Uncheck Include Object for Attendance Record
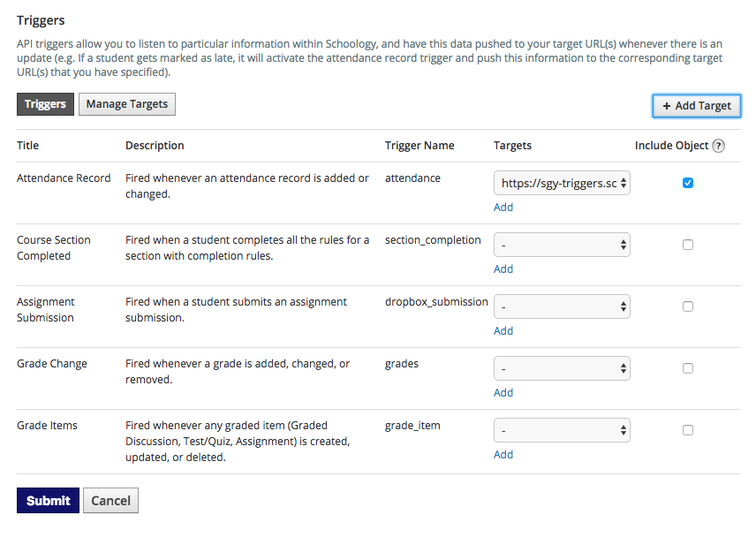This screenshot has height=537, width=756. 688,183
